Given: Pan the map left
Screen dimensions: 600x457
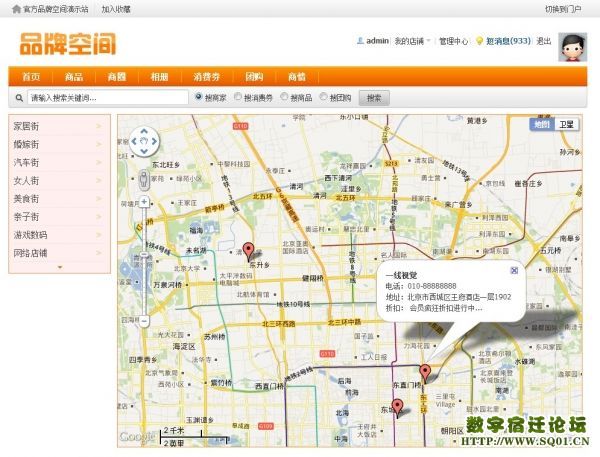Looking at the screenshot, I should point(134,141).
